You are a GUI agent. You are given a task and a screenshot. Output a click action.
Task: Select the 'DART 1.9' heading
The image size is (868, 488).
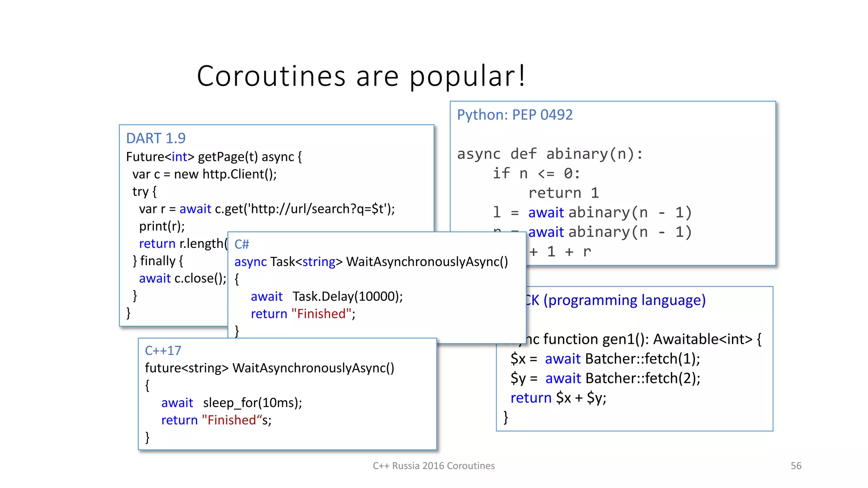point(156,138)
